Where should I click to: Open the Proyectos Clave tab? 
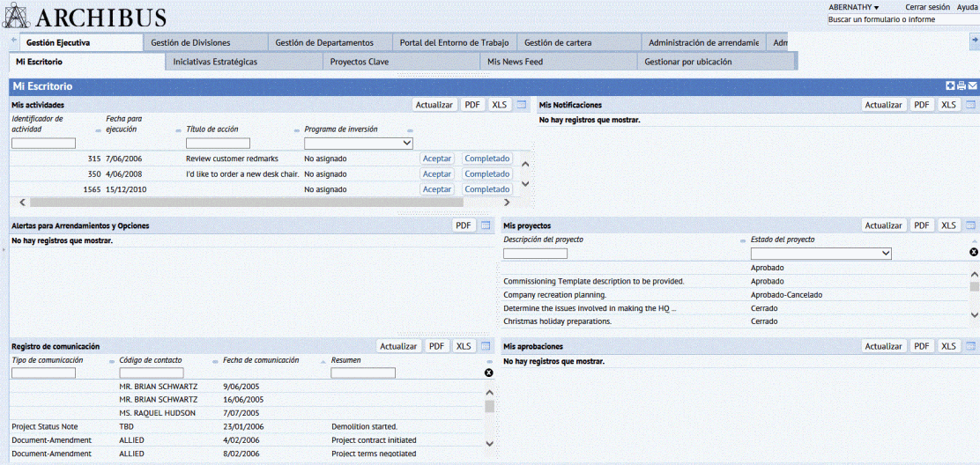pyautogui.click(x=359, y=62)
